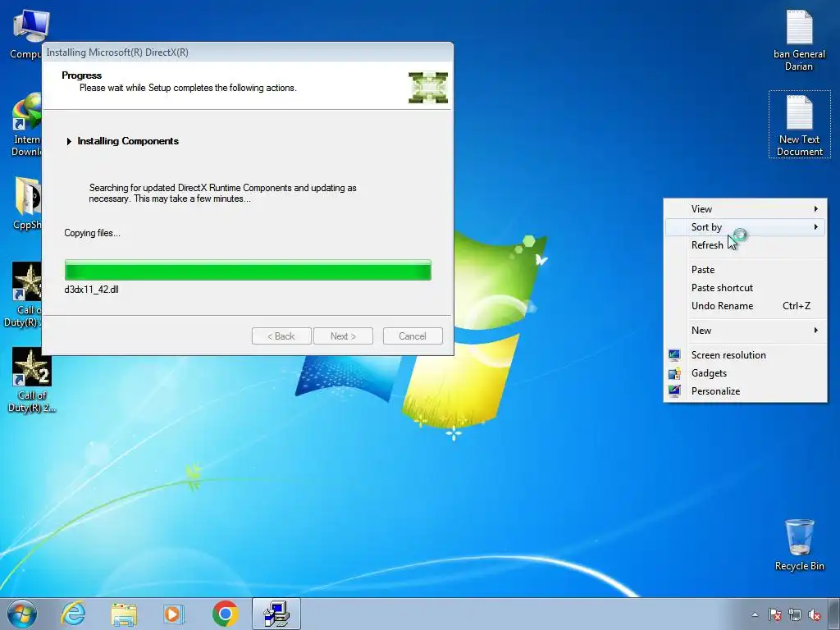Screen dimensions: 840x630
Task: Open Screen resolution from context menu
Action: click(745, 354)
